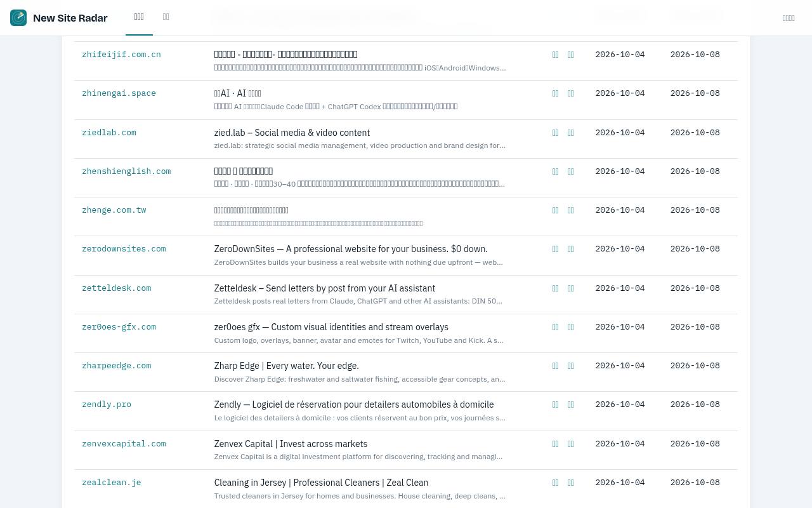Open the zhinengai.space domain link
812x508 pixels.
[x=119, y=93]
